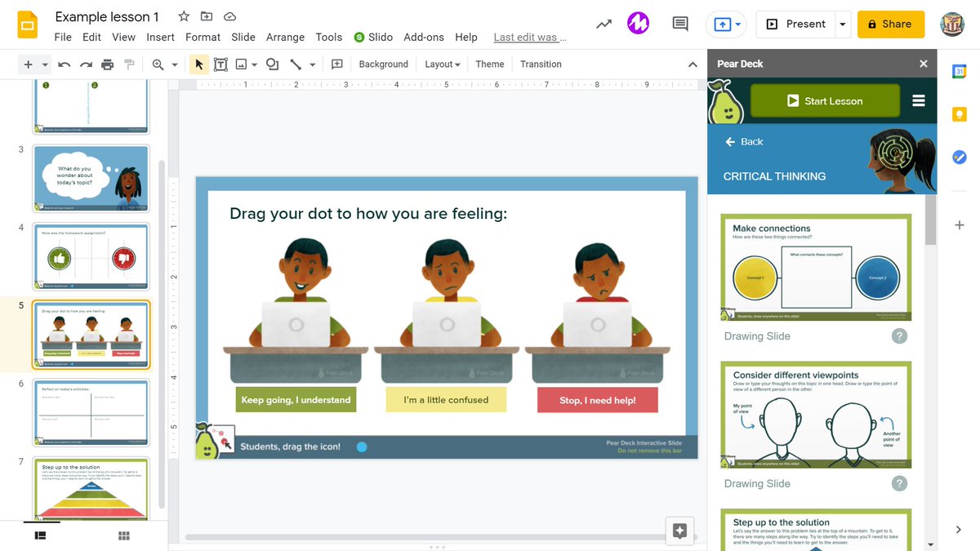Open the Google Slides home icon
This screenshot has height=551, width=980.
click(x=27, y=24)
